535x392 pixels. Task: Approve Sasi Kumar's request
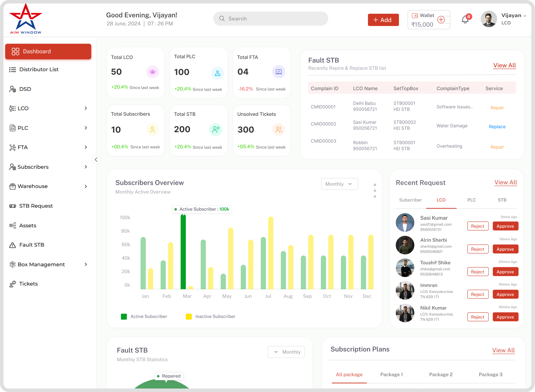(x=505, y=226)
